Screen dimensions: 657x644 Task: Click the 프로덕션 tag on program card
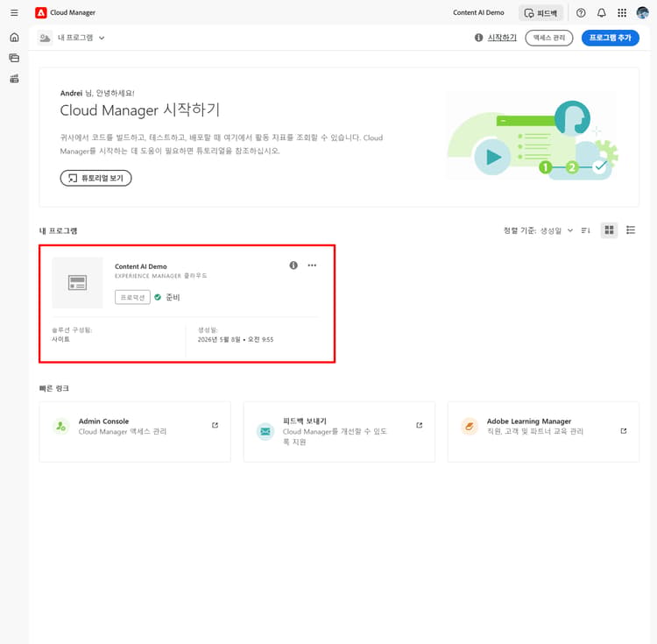[x=132, y=297]
